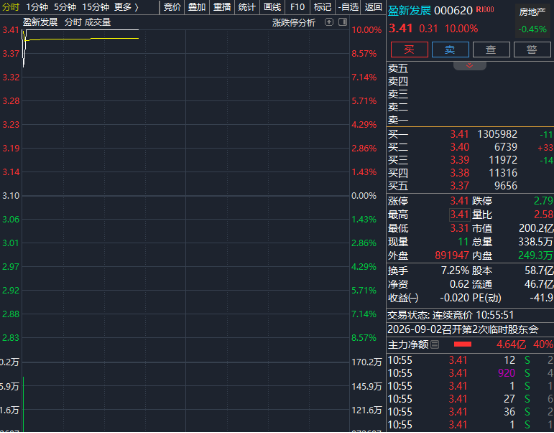Open the 涨跌停分析 analysis link

[x=293, y=23]
